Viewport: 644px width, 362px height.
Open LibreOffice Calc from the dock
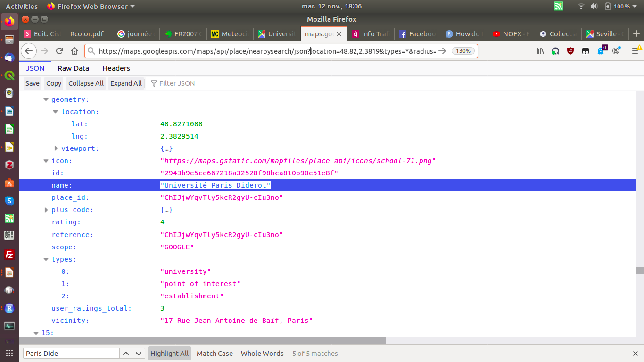[9, 129]
